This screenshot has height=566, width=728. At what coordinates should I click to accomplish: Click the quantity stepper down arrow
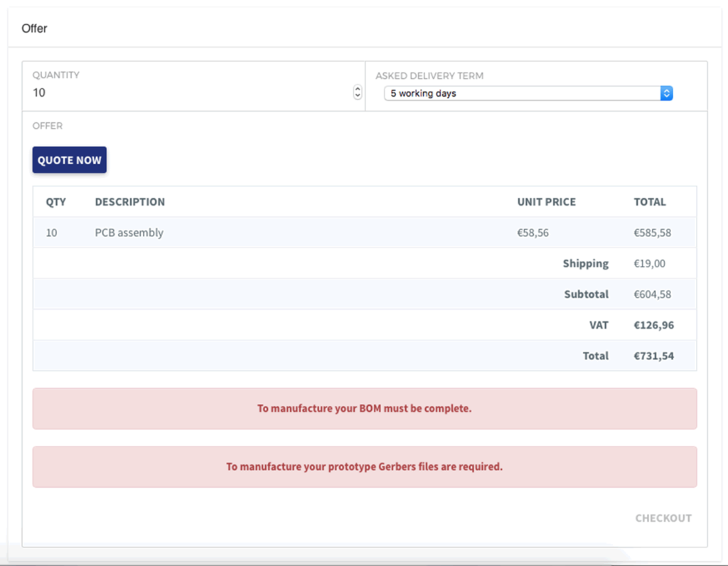[x=358, y=96]
